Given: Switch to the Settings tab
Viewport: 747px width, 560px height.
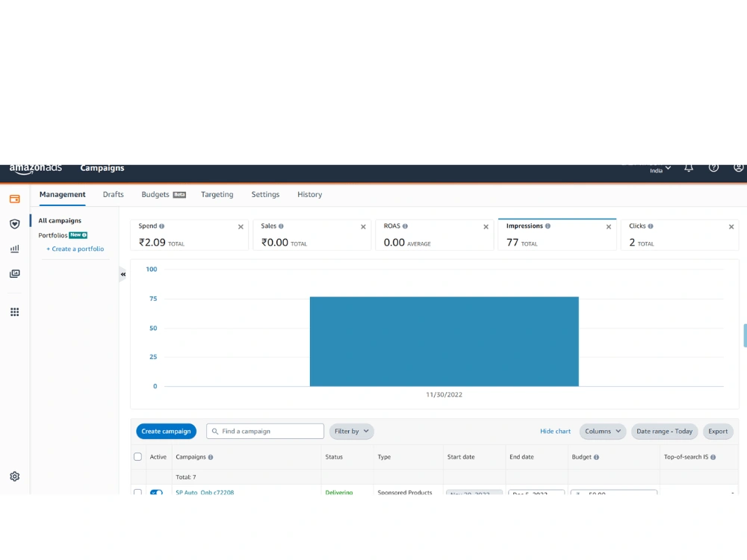Looking at the screenshot, I should [x=265, y=194].
